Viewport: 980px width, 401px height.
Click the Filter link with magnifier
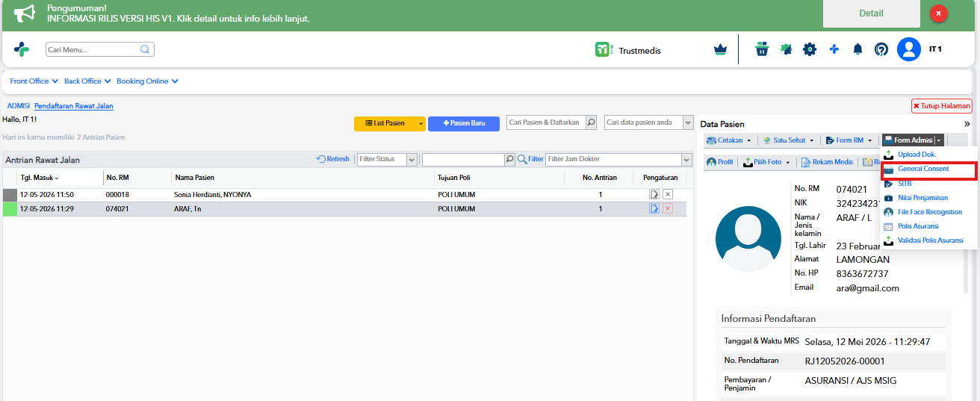pyautogui.click(x=530, y=159)
